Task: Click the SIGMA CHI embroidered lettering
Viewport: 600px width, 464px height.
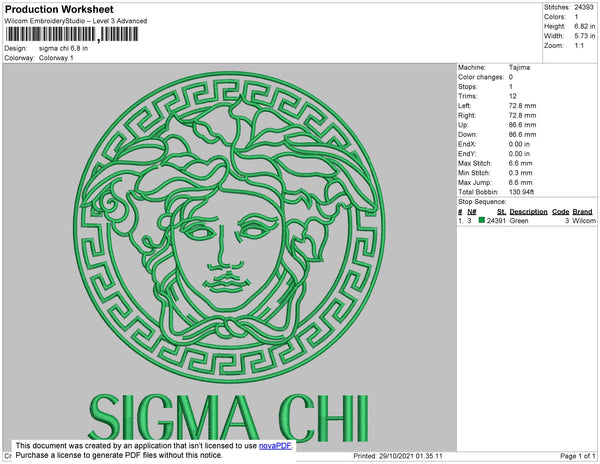Action: tap(228, 418)
